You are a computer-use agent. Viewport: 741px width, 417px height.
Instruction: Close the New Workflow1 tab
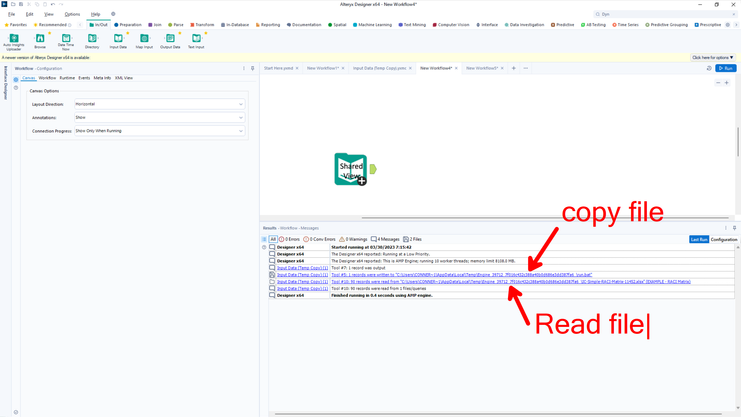click(343, 68)
